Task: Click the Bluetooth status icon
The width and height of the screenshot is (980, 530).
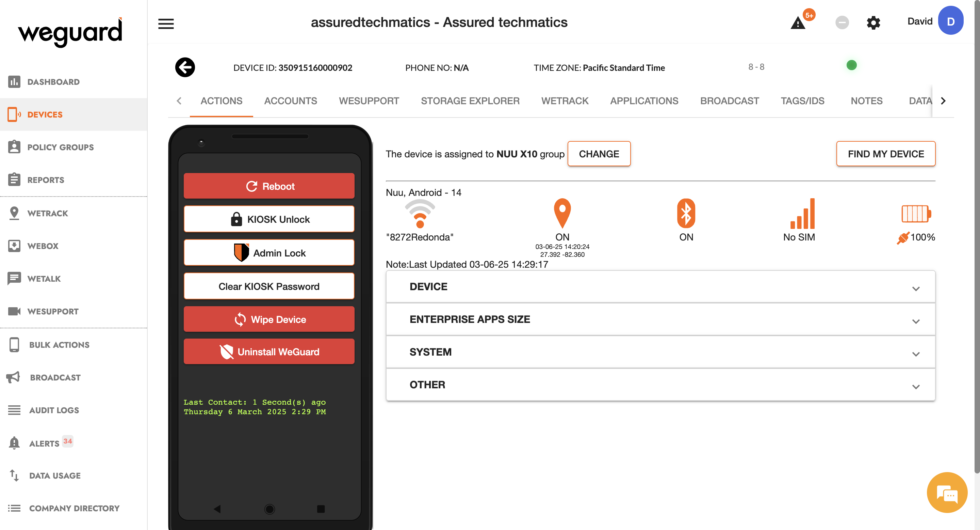Action: coord(686,213)
